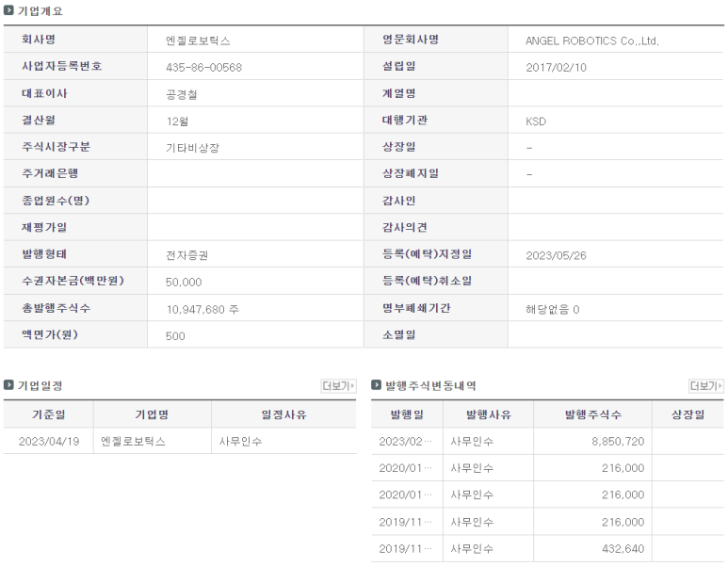Image resolution: width=728 pixels, height=567 pixels.
Task: Open 더보기 for 발행주식변동내역
Action: pos(705,386)
